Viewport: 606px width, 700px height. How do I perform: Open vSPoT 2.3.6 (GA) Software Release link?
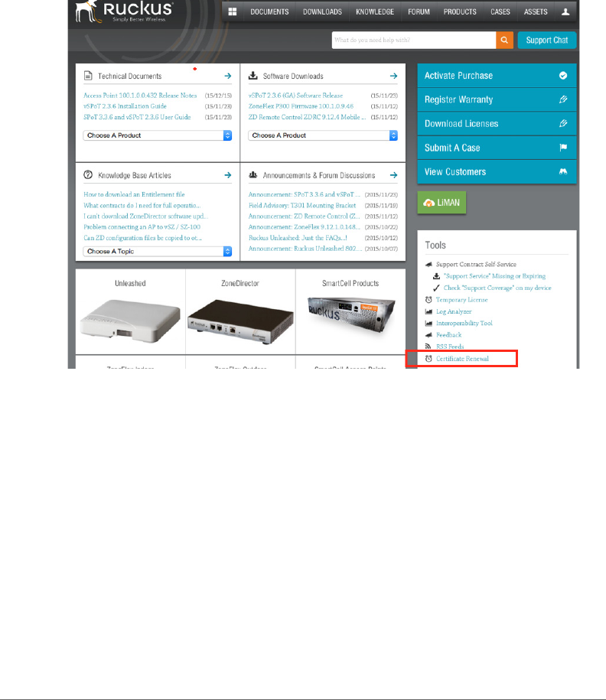295,95
